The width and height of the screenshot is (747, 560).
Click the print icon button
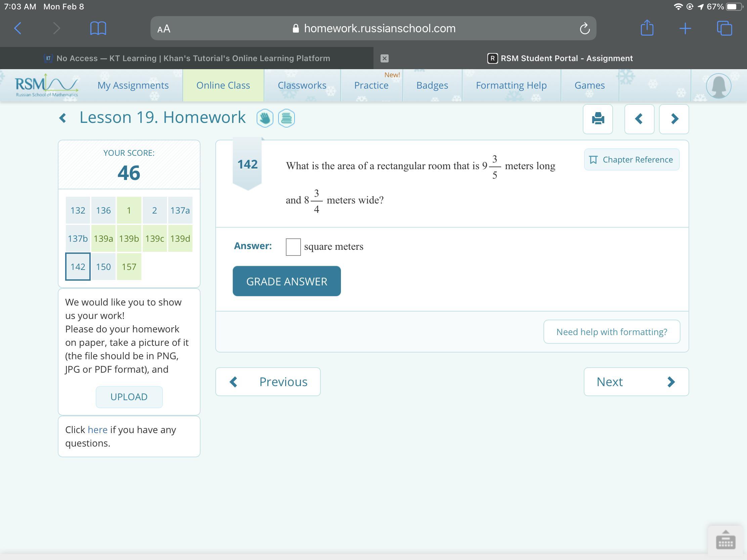(598, 119)
